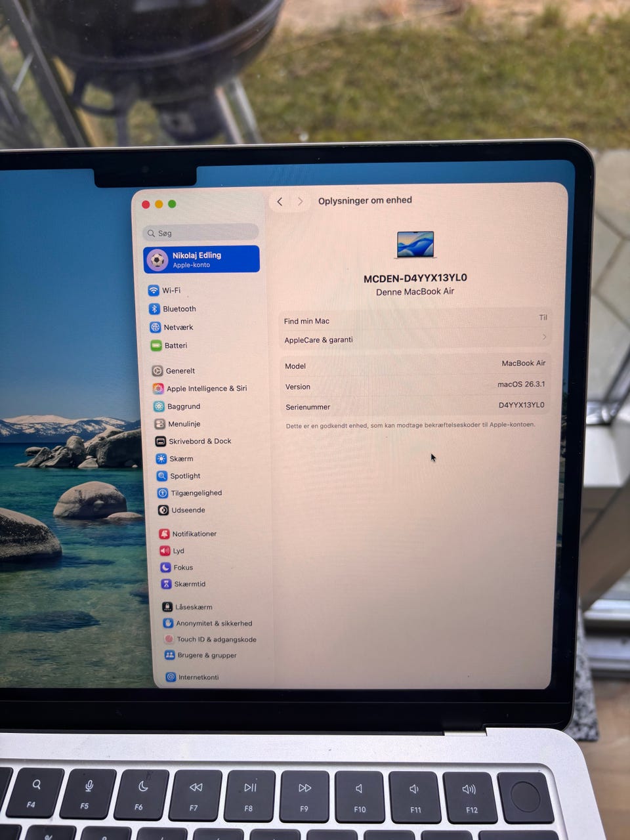Click the MCDEN-D4YYX13YL0 device name
The height and width of the screenshot is (840, 630).
pos(415,278)
